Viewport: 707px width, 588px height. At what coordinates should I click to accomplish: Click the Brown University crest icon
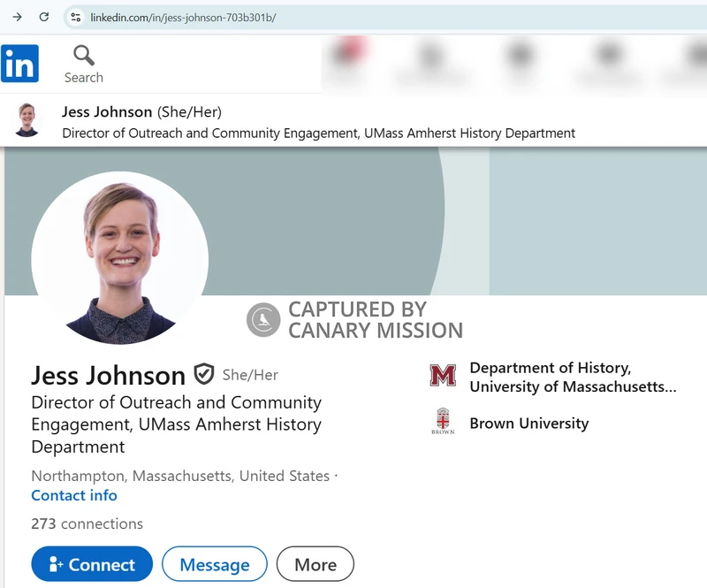[443, 421]
